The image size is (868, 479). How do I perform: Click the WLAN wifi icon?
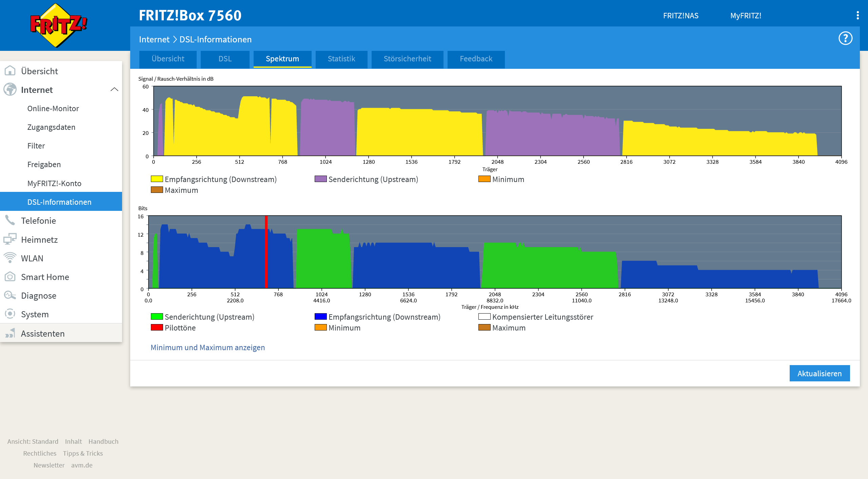click(x=10, y=258)
